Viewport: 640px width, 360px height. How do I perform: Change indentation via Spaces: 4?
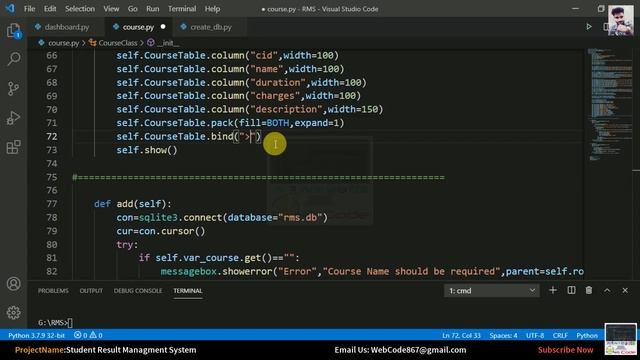click(503, 335)
